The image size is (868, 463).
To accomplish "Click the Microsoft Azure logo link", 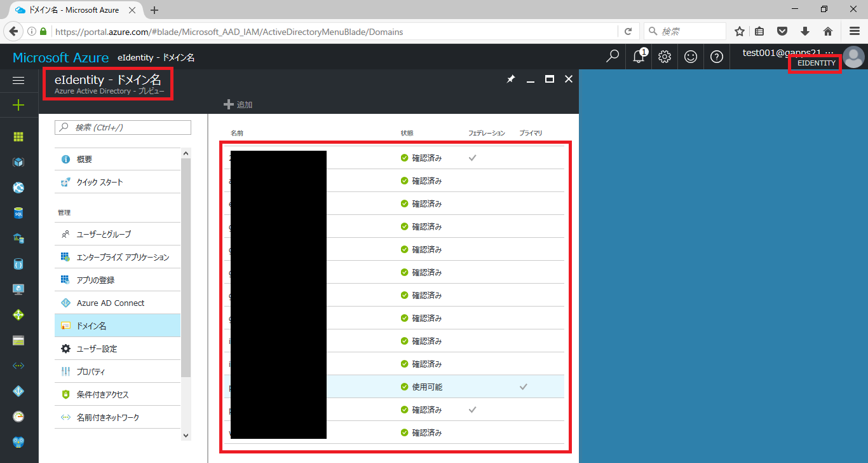I will pos(60,57).
